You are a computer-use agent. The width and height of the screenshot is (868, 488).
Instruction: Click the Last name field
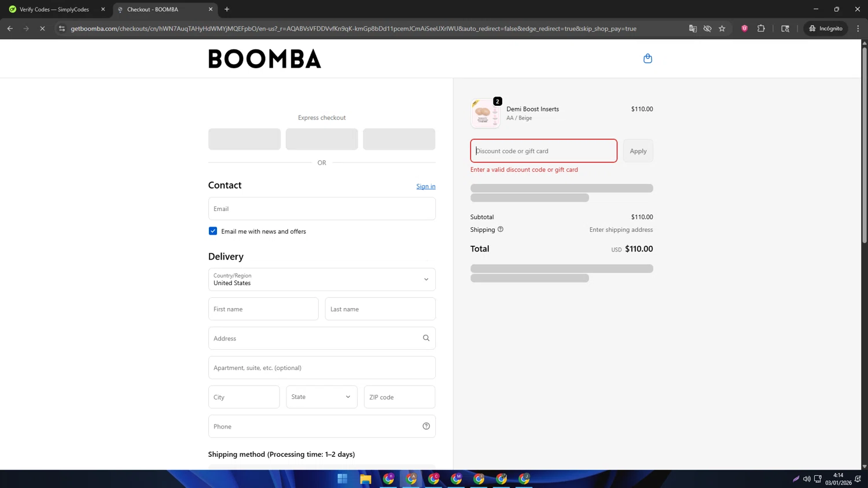click(x=380, y=309)
